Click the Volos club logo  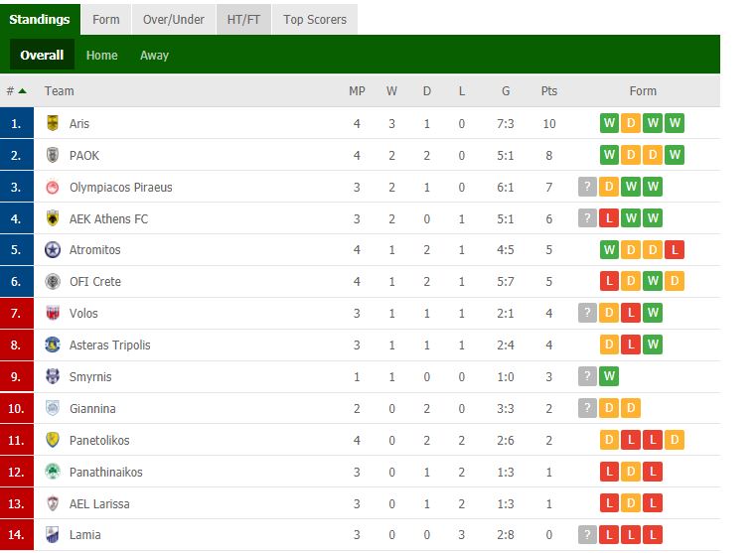(x=53, y=314)
